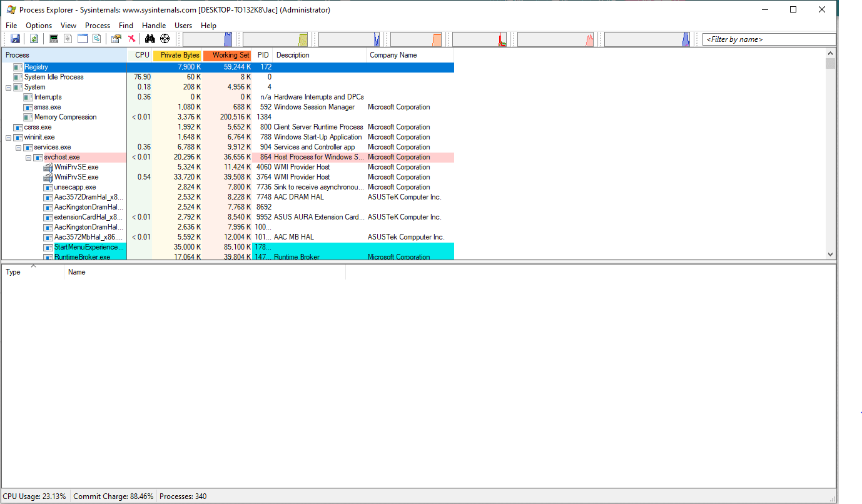Click the ASUSTeK Computer Inc. cell for extensionCardHal
This screenshot has height=504, width=862.
coord(405,217)
